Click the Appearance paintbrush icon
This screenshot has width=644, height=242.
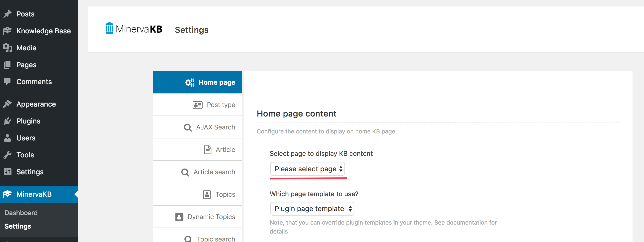[x=7, y=104]
